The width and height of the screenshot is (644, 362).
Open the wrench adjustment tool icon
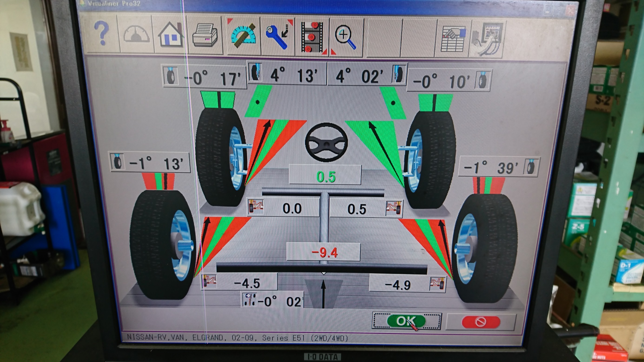click(x=278, y=36)
